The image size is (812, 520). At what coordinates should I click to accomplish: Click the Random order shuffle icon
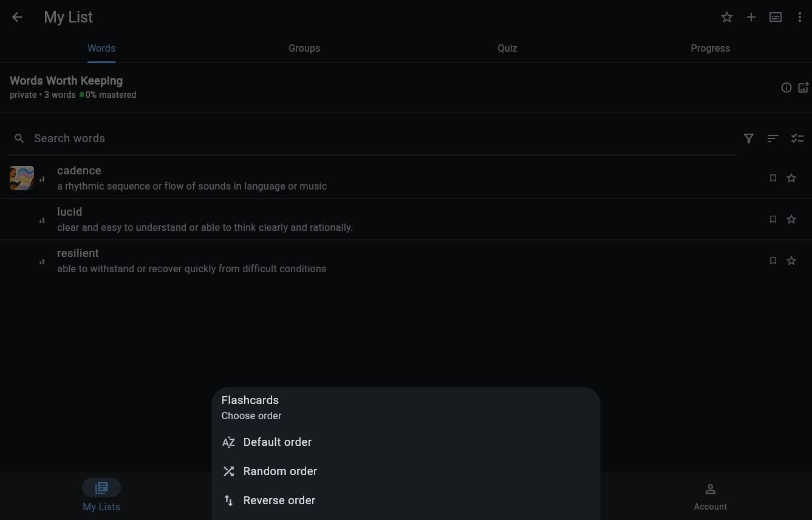click(x=228, y=471)
